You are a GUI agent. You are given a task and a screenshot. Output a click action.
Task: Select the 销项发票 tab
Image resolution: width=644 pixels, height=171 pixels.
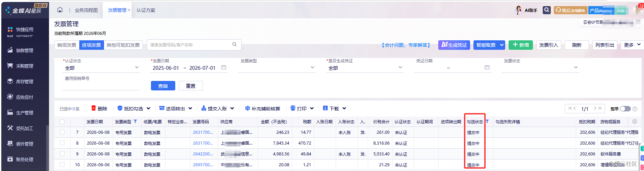(67, 45)
